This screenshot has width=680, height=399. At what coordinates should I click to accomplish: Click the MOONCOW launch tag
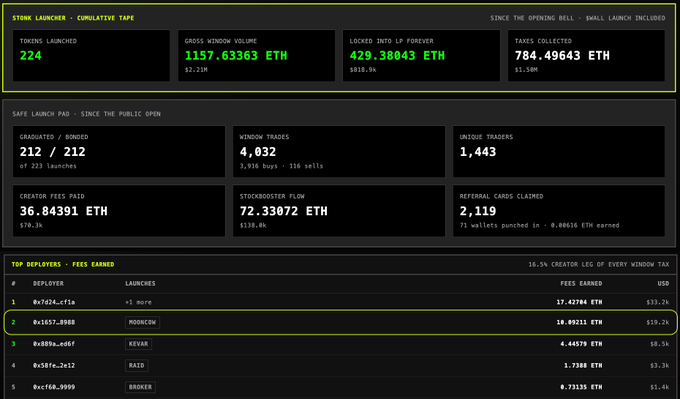[x=142, y=322]
